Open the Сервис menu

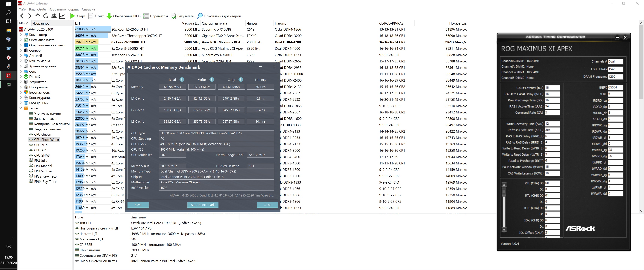[74, 9]
